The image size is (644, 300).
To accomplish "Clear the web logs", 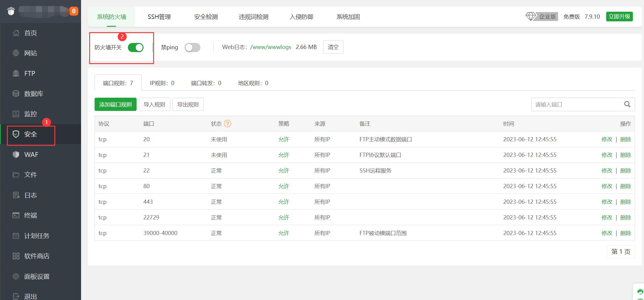I will pos(333,47).
